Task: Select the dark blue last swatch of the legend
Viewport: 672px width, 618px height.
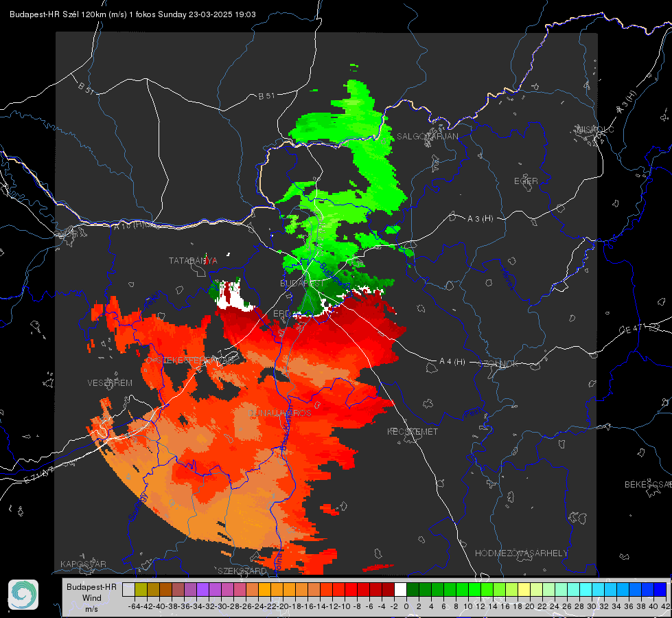Action: (x=660, y=589)
